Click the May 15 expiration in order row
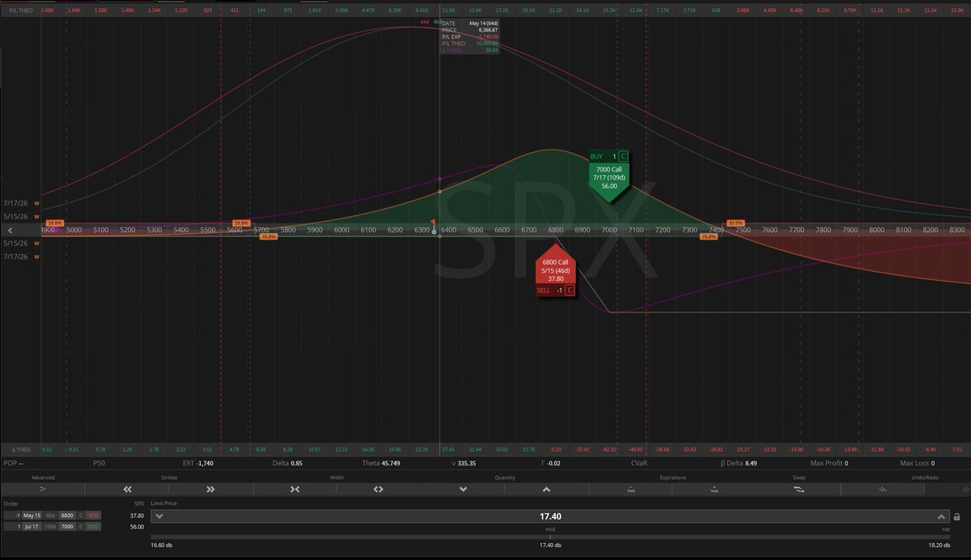Screen dimensions: 971x560 click(32, 515)
